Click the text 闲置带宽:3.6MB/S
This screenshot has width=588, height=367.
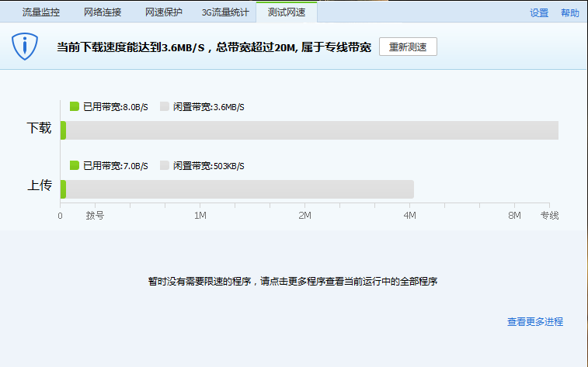(x=208, y=107)
